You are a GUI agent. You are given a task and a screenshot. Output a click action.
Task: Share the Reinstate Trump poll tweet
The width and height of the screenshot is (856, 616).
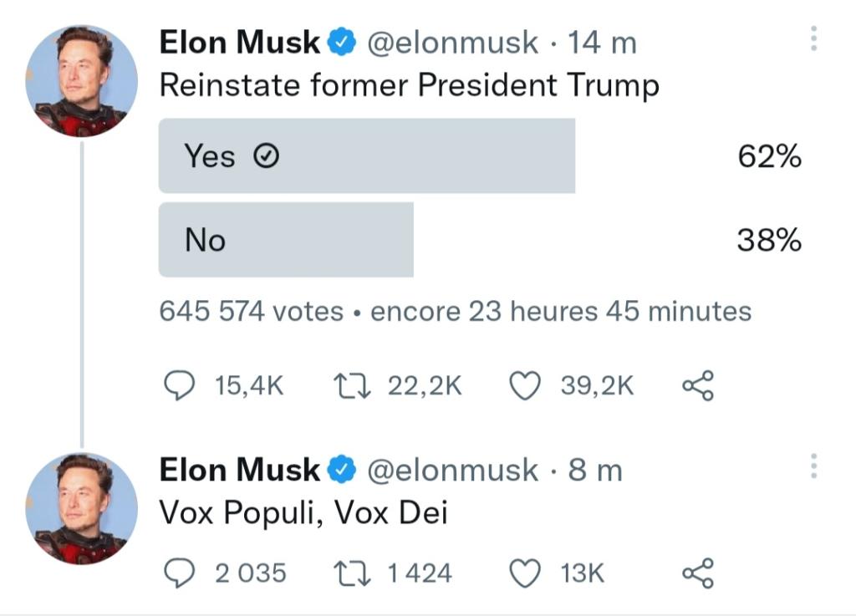click(x=698, y=385)
